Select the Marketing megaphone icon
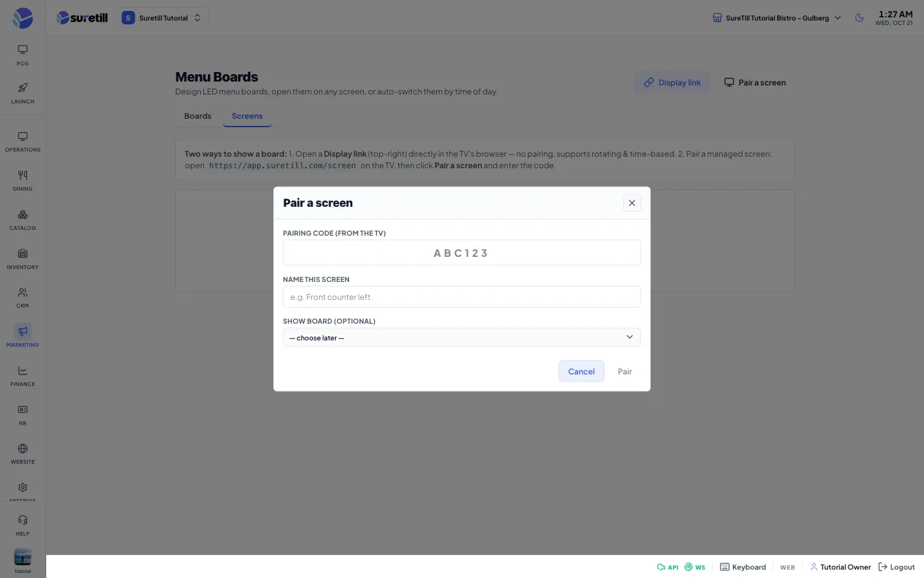This screenshot has height=578, width=924. pos(22,331)
